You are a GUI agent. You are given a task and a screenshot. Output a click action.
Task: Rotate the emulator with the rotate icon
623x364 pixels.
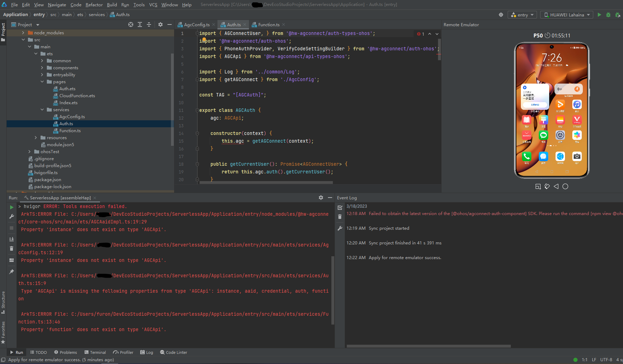pyautogui.click(x=547, y=186)
